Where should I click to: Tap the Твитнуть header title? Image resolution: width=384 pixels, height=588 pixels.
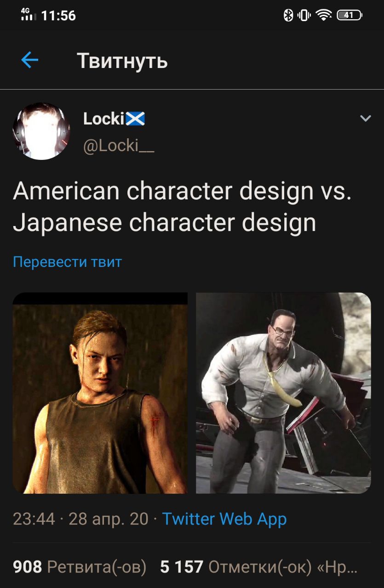(x=122, y=61)
